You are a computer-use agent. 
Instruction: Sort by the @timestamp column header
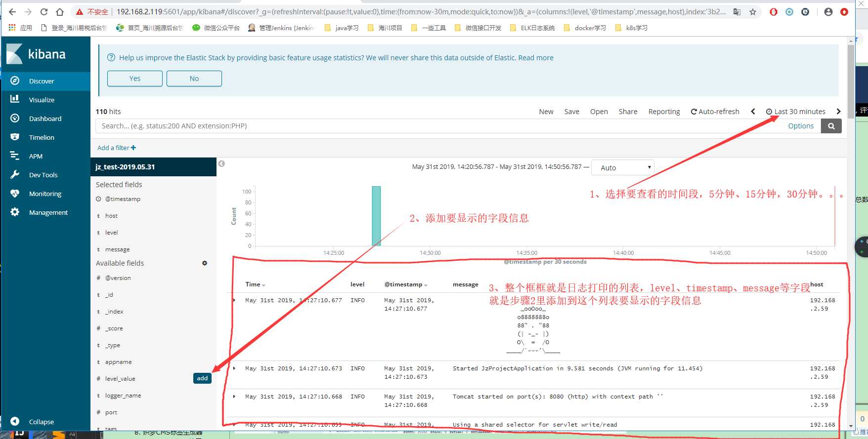[x=406, y=284]
